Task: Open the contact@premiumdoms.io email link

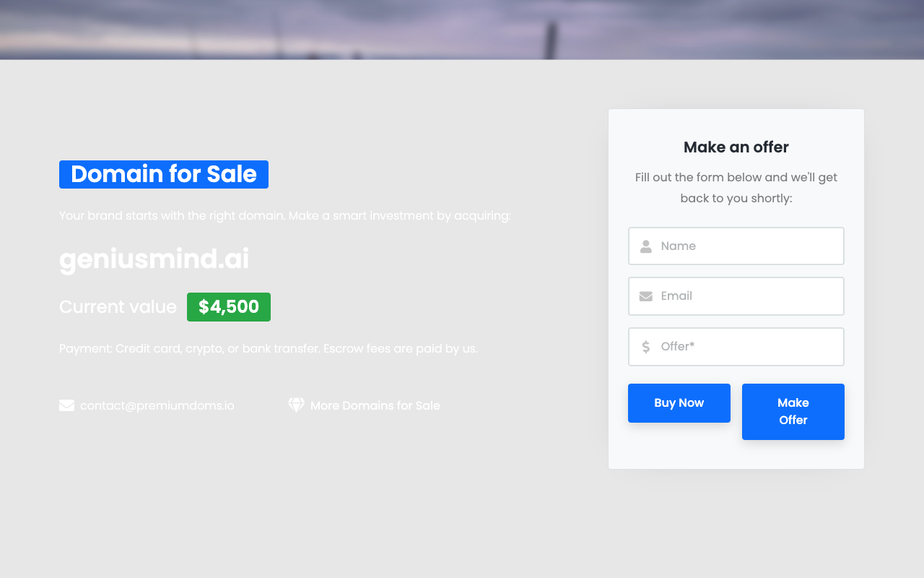Action: click(x=157, y=405)
